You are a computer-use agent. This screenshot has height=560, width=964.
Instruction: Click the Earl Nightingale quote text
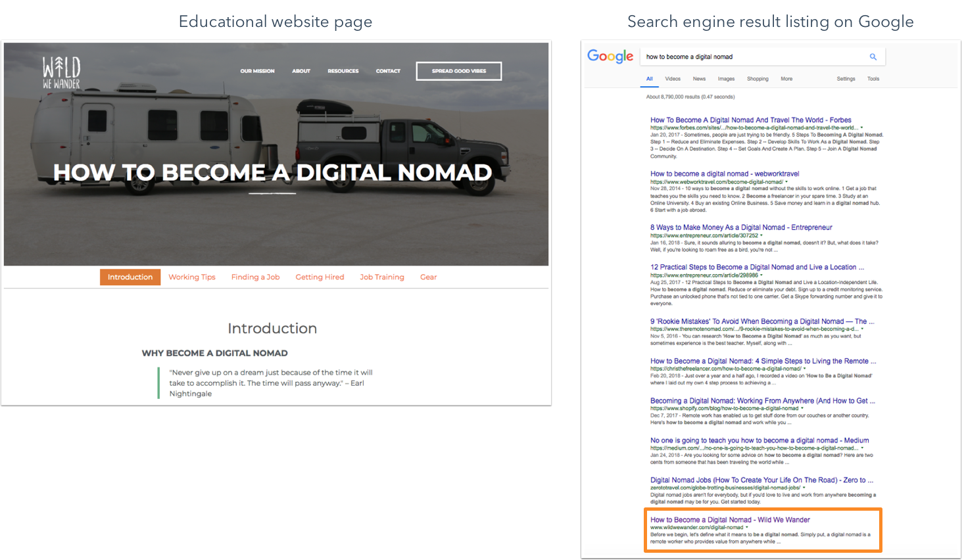271,383
